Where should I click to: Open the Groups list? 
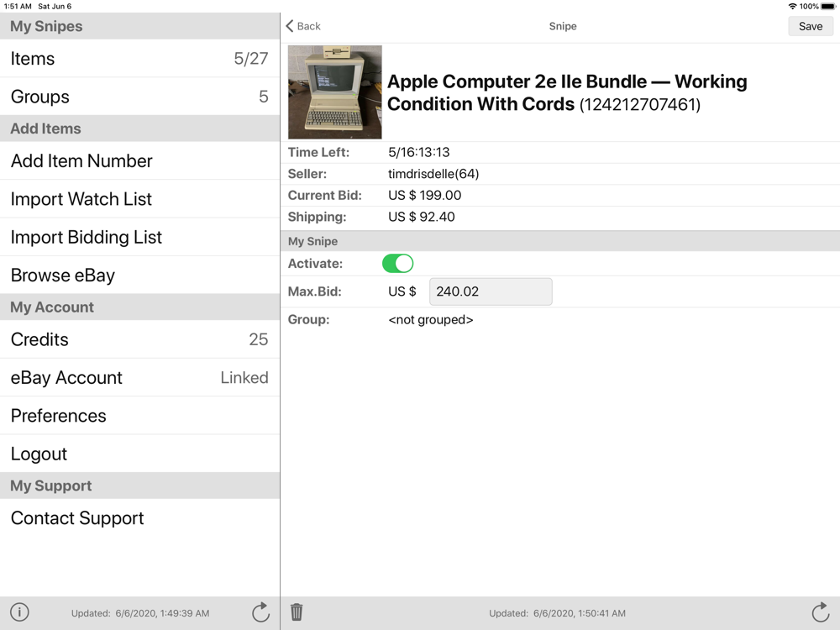coord(139,97)
